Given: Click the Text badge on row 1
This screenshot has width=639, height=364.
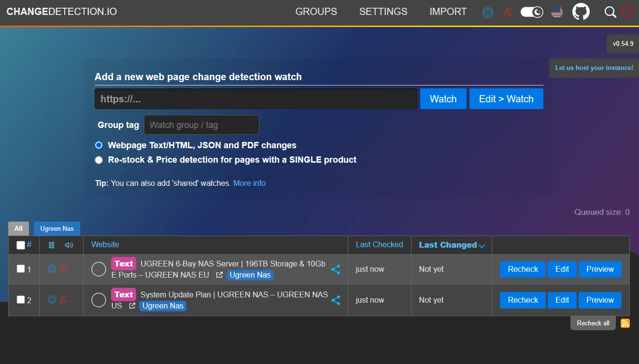Looking at the screenshot, I should click(124, 264).
